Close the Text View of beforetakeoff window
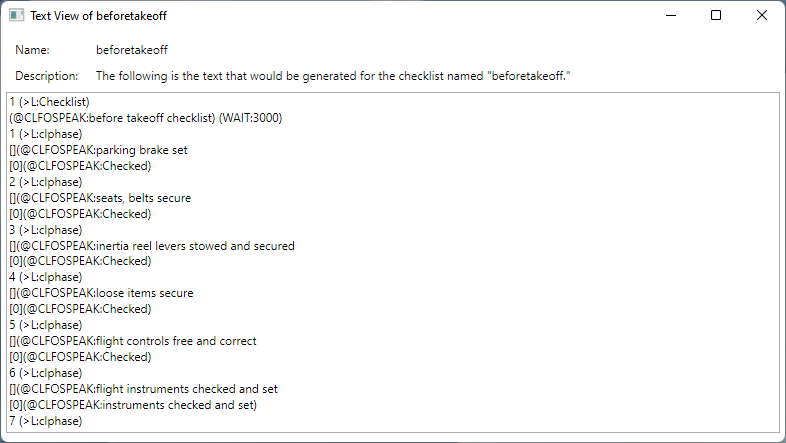 pos(761,16)
